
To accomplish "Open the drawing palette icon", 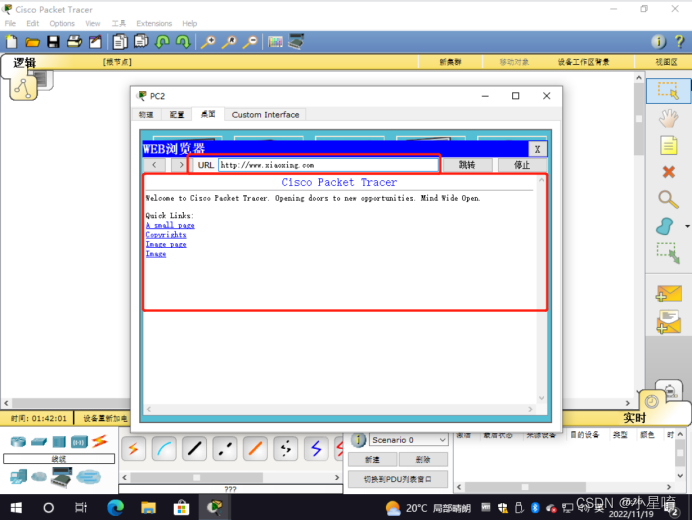I will pyautogui.click(x=275, y=42).
